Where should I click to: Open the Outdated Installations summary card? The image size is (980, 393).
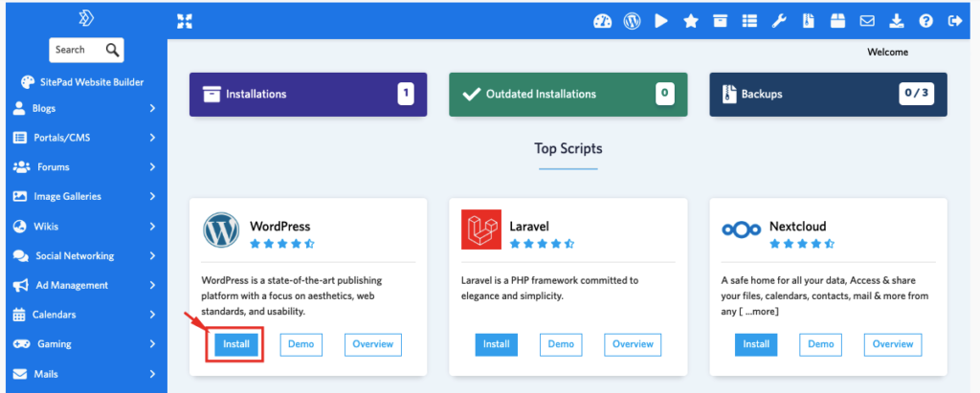click(568, 95)
